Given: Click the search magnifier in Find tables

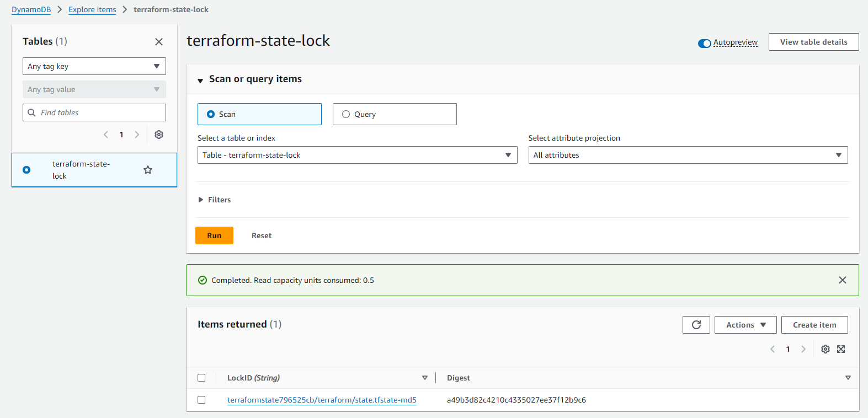Looking at the screenshot, I should 32,112.
